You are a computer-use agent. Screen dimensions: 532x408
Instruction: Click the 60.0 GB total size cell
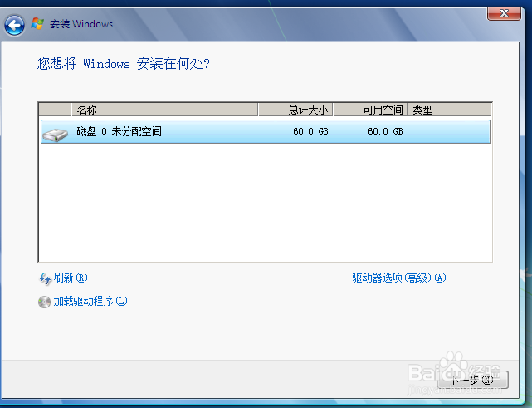coord(310,131)
